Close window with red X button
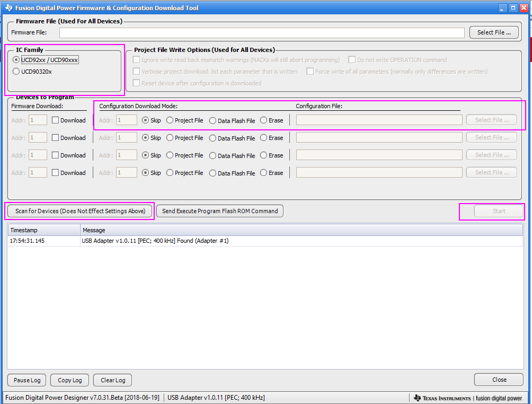Viewport: 532px width, 404px height. point(524,8)
